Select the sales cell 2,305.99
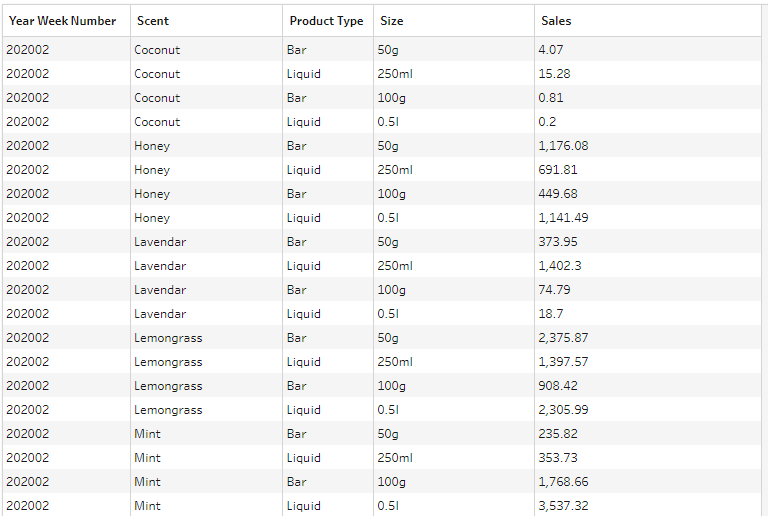This screenshot has height=516, width=768. 562,410
